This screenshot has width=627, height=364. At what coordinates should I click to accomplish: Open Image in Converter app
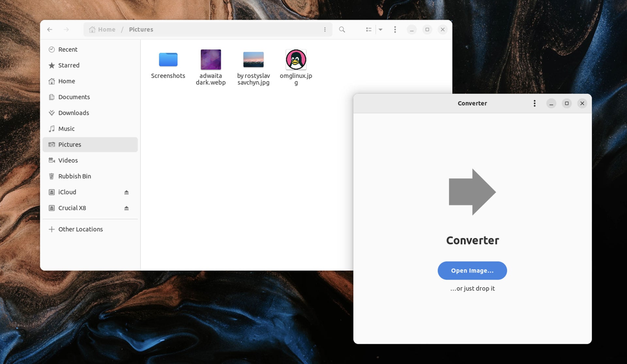[x=472, y=270]
